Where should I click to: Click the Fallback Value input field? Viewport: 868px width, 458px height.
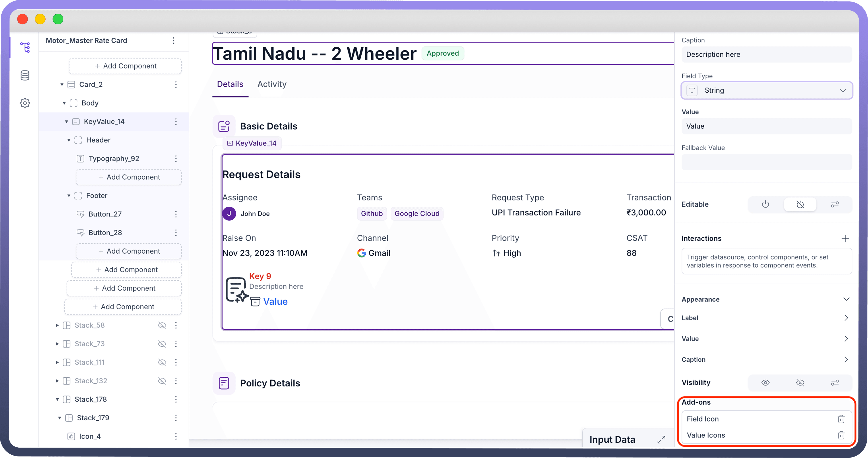767,162
